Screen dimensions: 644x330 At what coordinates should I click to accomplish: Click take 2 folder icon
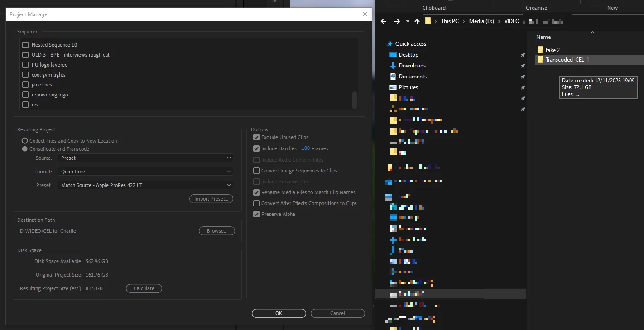(540, 50)
